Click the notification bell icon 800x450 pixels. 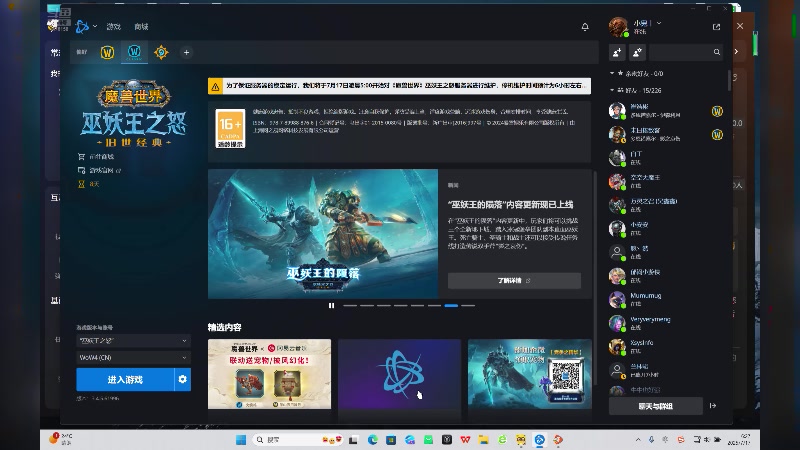585,27
